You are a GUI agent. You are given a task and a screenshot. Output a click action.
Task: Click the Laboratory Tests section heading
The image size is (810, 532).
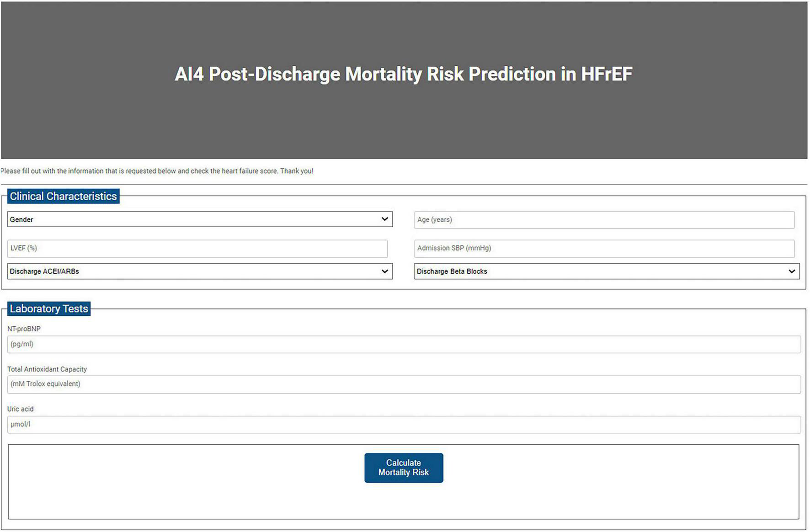tap(49, 309)
